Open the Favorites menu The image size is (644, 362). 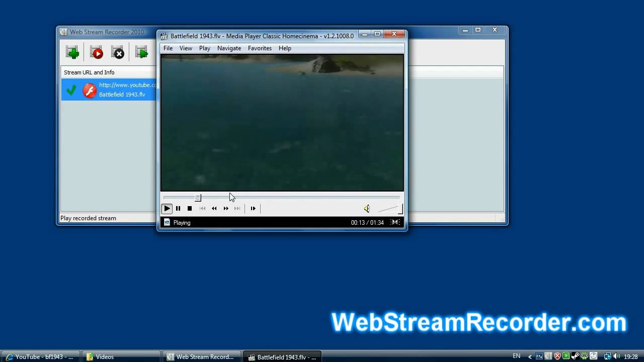tap(260, 48)
